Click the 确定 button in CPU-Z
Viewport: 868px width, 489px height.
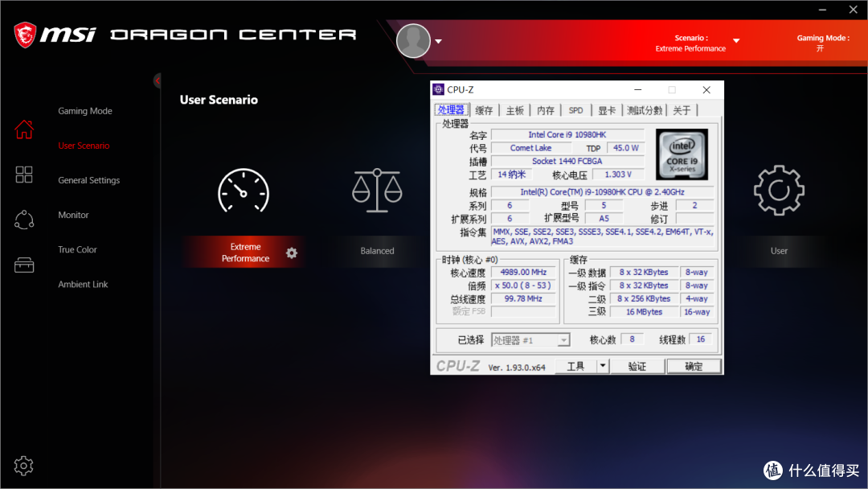tap(694, 366)
